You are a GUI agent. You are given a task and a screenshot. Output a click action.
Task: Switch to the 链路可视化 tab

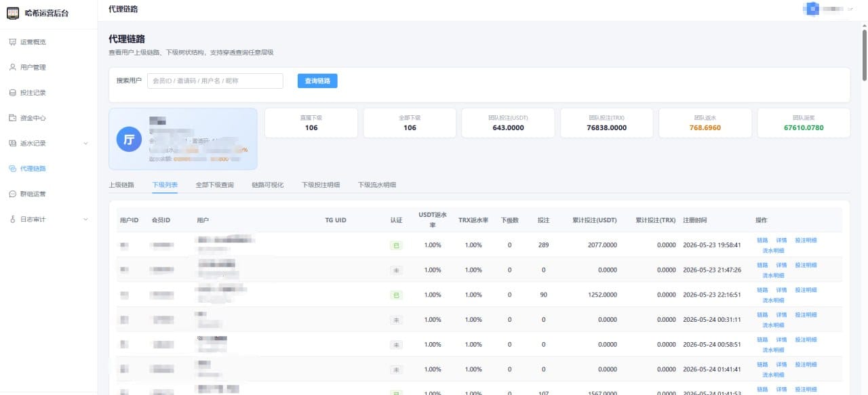pyautogui.click(x=267, y=184)
